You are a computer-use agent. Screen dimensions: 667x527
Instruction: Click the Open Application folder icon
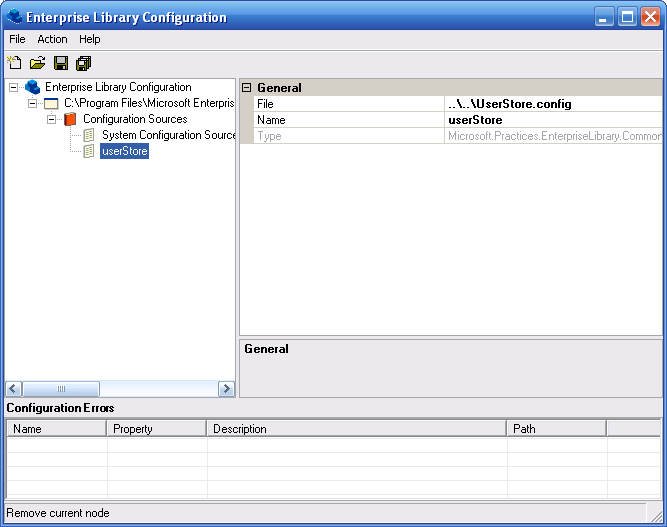point(38,63)
